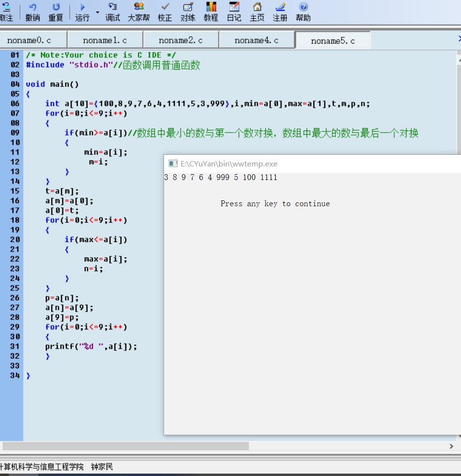
Task: Click line number 06 in the gutter
Action: [15, 103]
